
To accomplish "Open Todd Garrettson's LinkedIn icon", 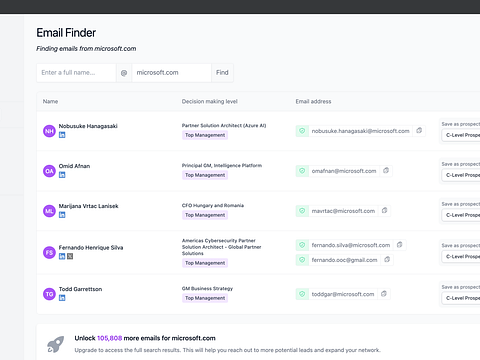I will (x=62, y=298).
